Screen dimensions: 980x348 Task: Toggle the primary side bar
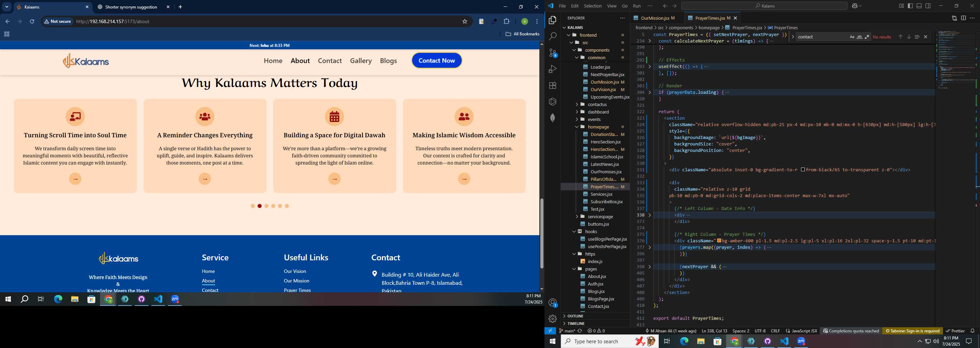click(x=910, y=6)
